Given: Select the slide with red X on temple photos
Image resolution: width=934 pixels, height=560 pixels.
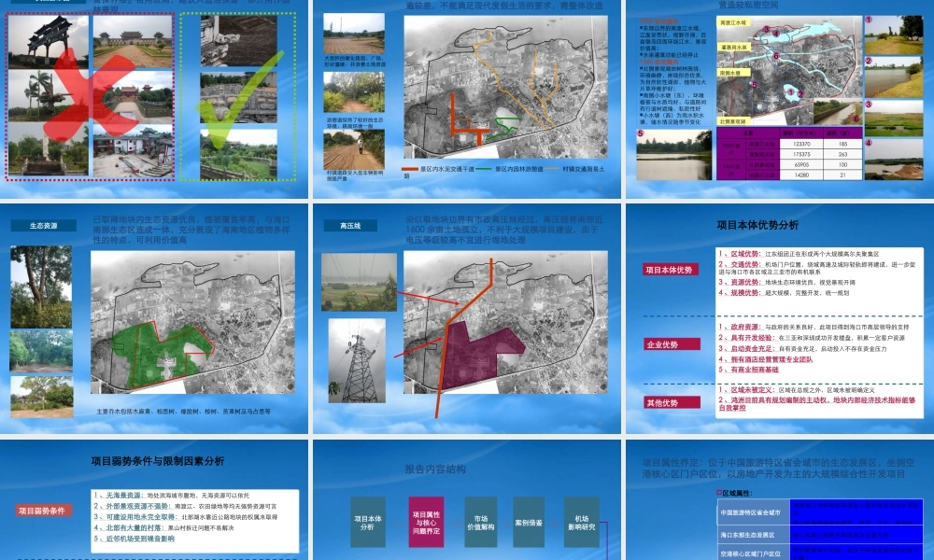Looking at the screenshot, I should click(154, 99).
